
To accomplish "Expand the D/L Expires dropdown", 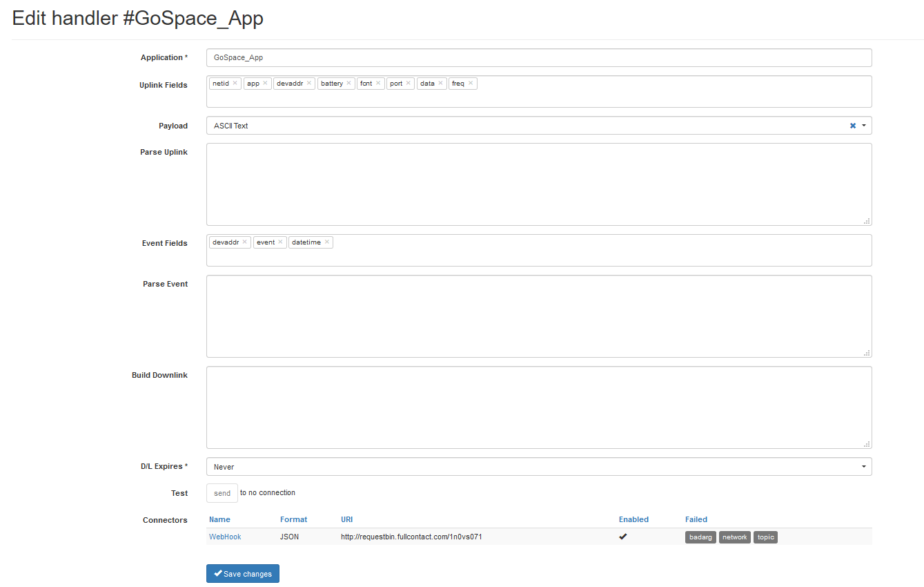I will point(864,467).
